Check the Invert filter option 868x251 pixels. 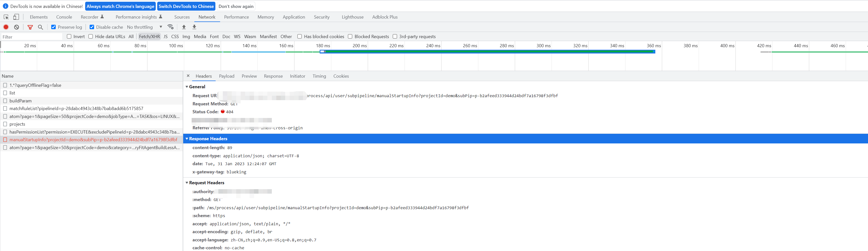coord(69,36)
